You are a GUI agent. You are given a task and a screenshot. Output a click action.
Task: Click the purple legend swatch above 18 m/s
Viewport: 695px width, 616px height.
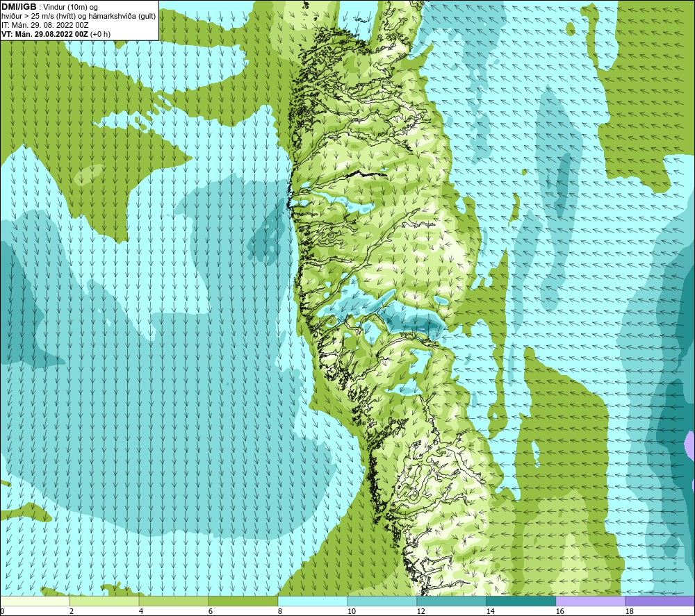[660, 601]
